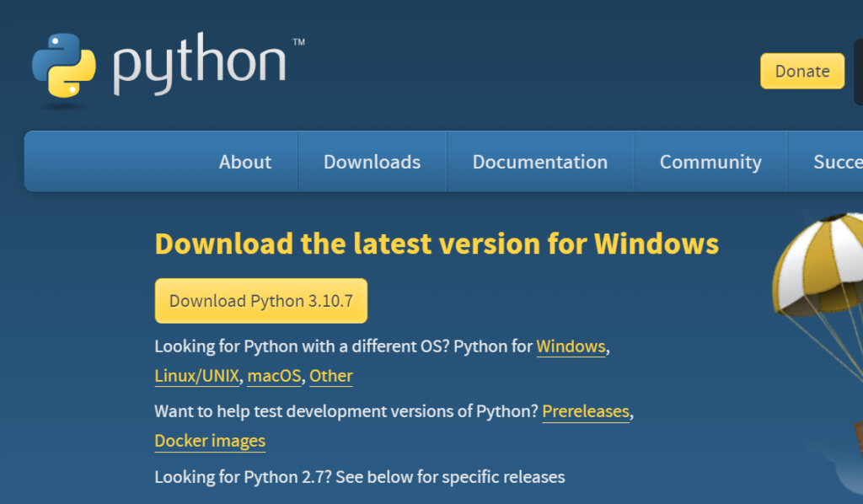
Task: Click the Donate button
Action: tap(802, 71)
